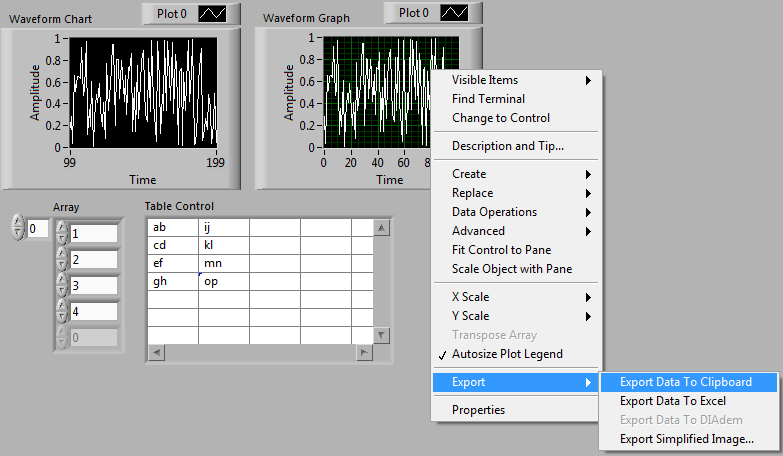Click array element field containing 2
The width and height of the screenshot is (783, 456).
coord(93,259)
